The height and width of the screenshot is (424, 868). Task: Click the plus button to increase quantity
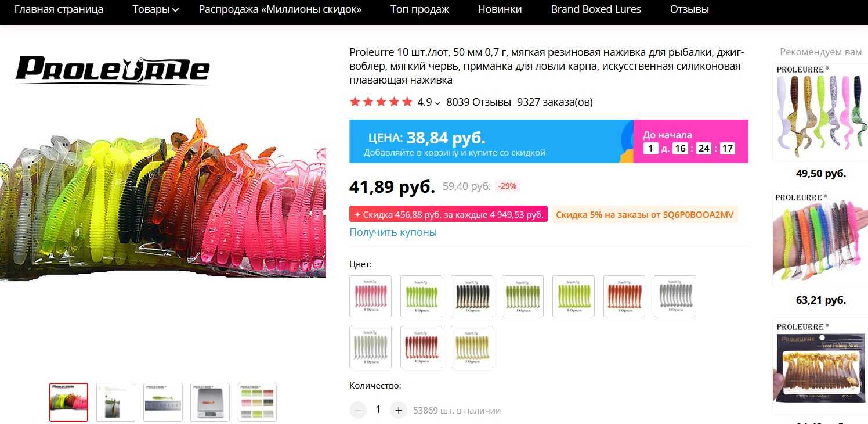point(398,410)
